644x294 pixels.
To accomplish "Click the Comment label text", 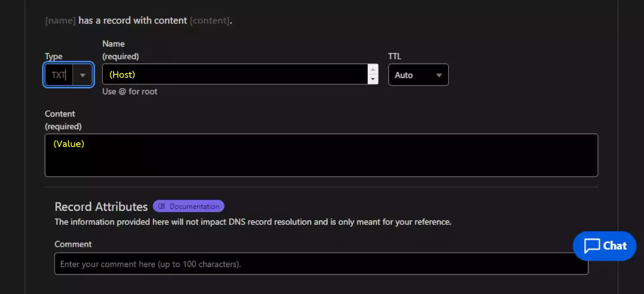I will click(x=73, y=244).
